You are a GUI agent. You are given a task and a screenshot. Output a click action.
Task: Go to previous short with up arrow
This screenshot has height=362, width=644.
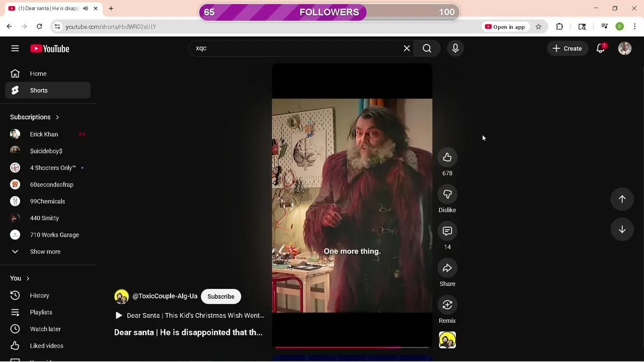[622, 199]
